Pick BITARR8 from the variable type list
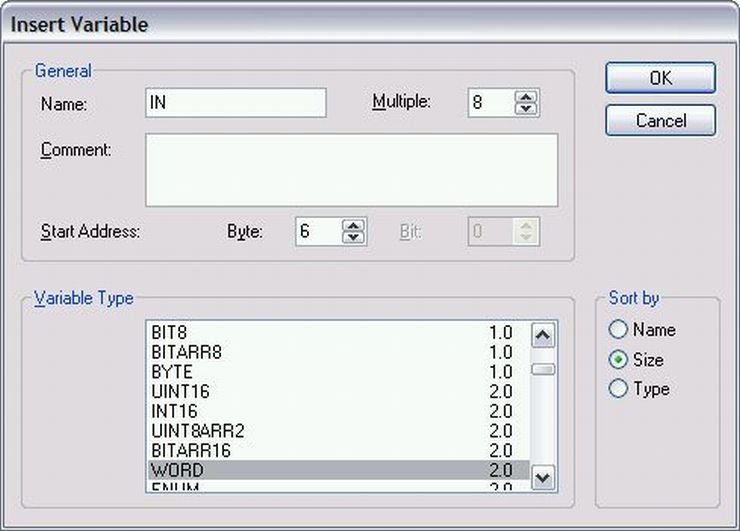Screen dimensions: 740x531 [x=338, y=352]
